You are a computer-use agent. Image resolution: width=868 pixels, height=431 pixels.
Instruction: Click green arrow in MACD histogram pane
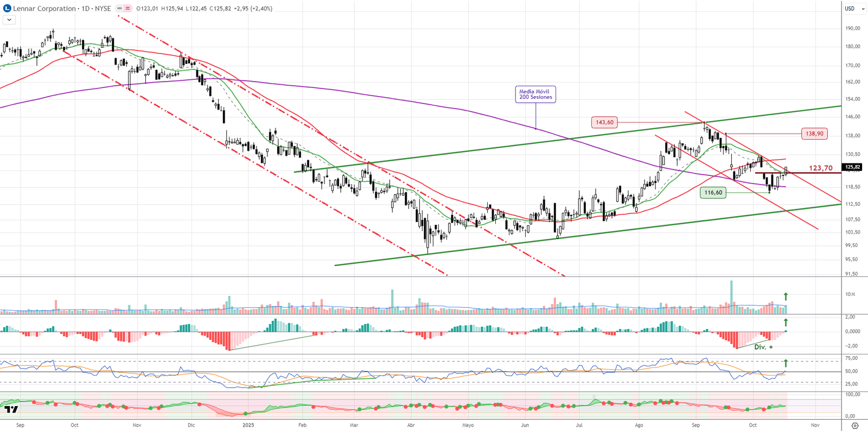coord(786,322)
